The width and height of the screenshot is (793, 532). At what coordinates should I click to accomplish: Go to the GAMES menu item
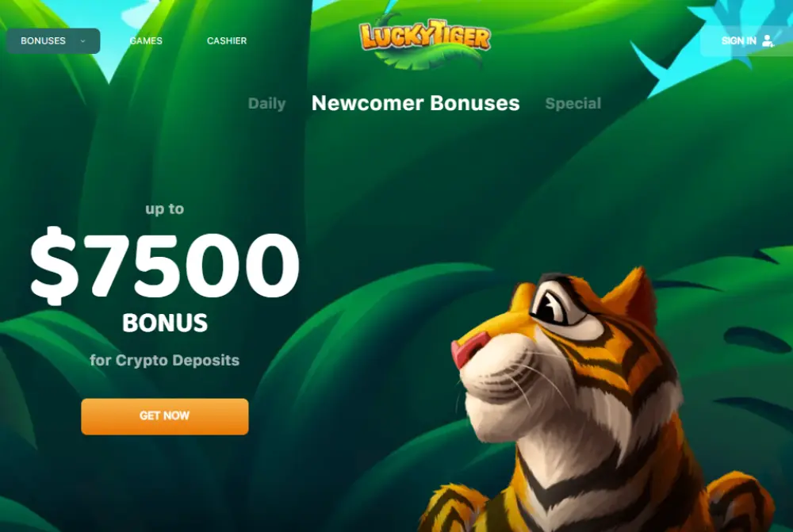point(146,41)
